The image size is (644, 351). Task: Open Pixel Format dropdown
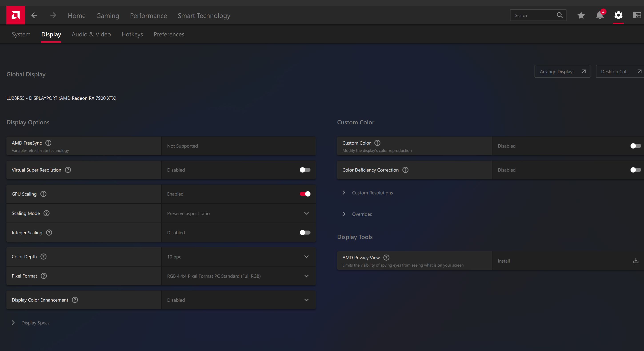click(x=238, y=276)
